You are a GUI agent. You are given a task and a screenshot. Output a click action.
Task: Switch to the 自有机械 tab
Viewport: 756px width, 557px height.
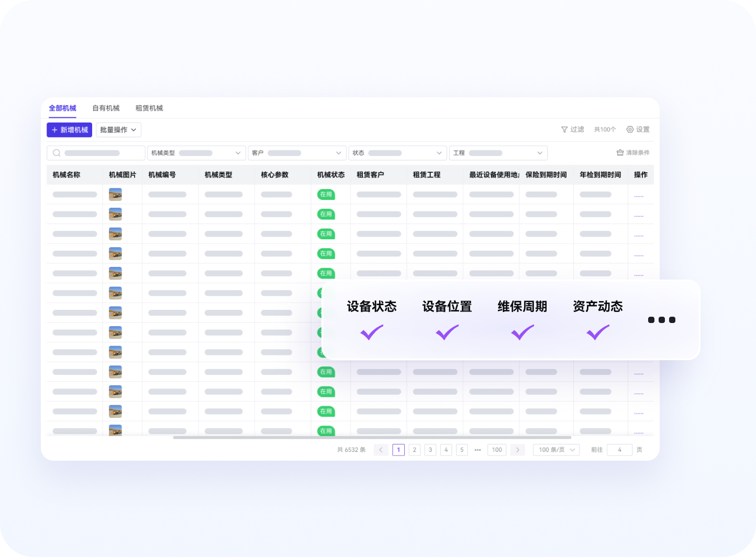click(x=106, y=108)
